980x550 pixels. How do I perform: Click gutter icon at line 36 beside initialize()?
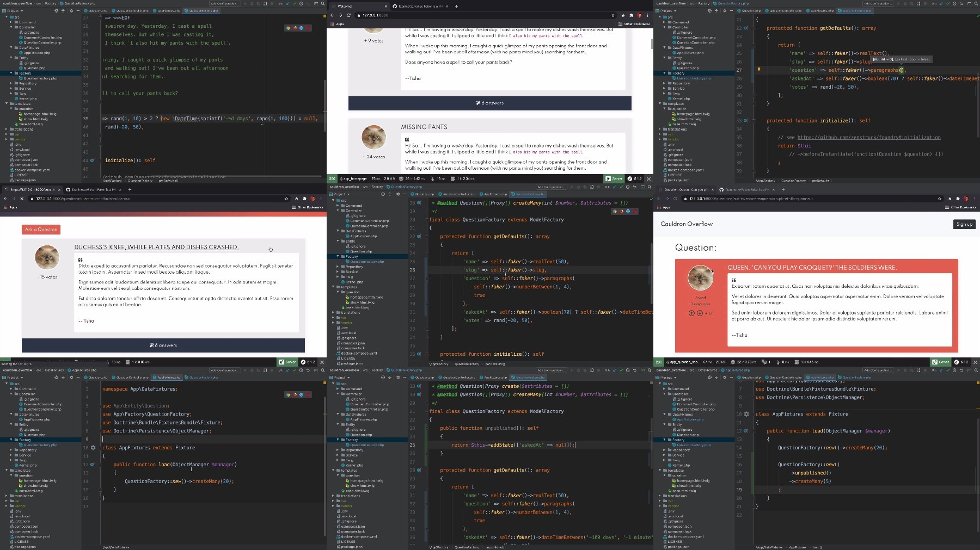(419, 354)
